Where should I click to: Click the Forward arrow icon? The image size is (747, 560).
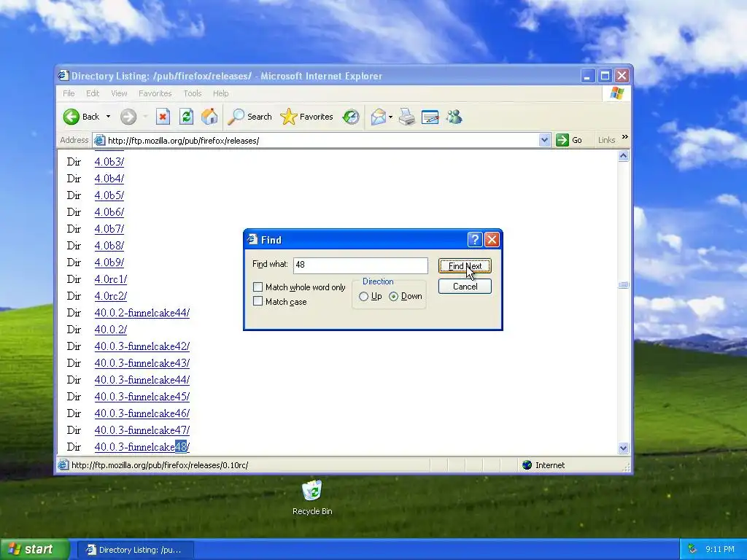pyautogui.click(x=128, y=117)
